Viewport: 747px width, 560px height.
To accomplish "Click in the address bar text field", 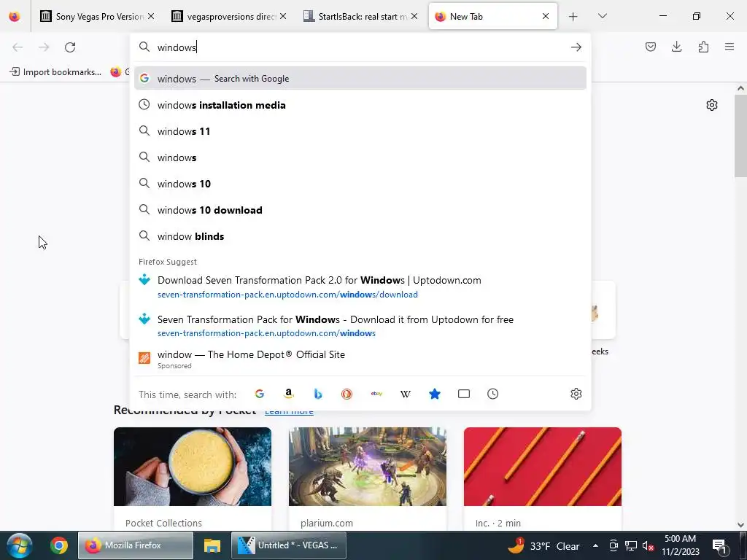I will (x=362, y=47).
